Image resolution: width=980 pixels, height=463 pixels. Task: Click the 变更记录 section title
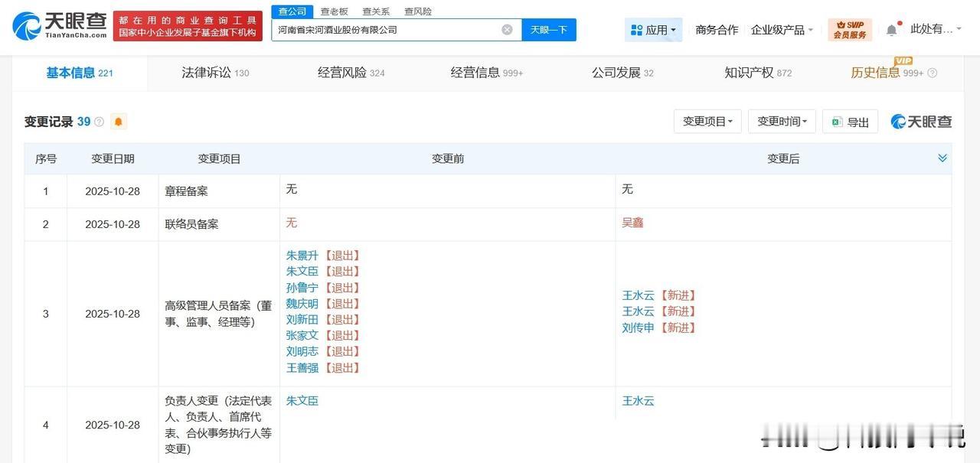point(49,122)
